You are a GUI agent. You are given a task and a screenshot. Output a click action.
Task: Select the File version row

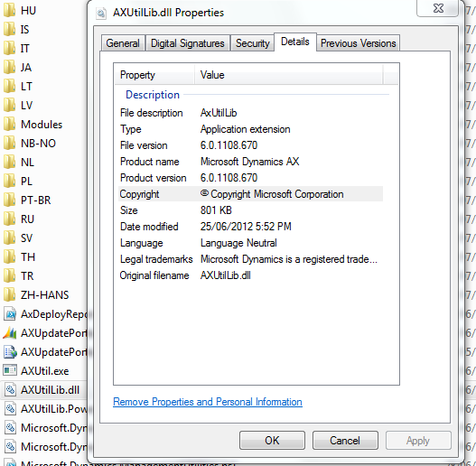(x=250, y=145)
